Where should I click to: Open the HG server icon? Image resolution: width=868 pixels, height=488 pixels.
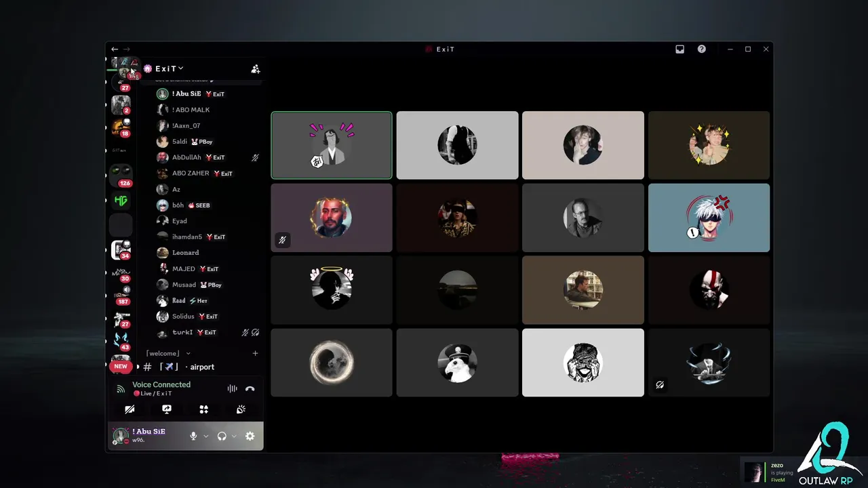coord(121,201)
